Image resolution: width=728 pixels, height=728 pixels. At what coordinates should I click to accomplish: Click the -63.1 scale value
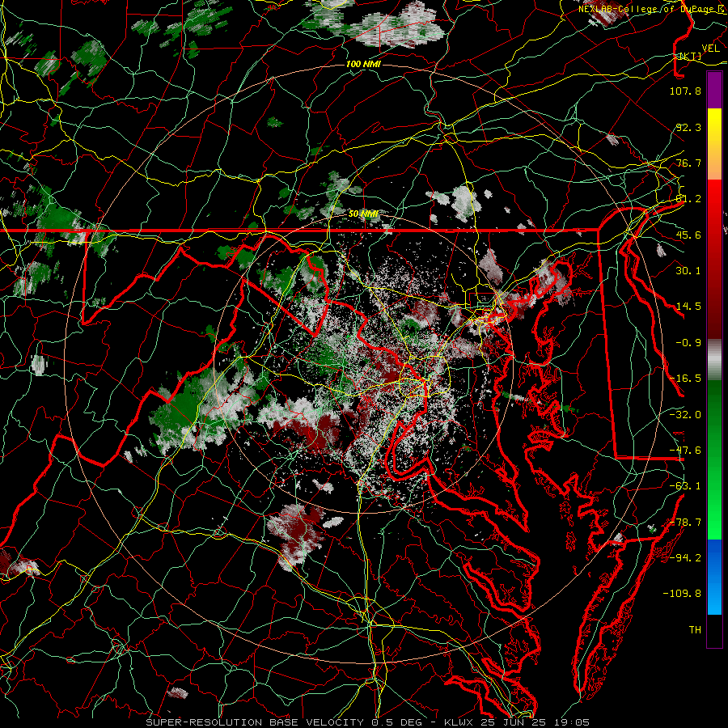[x=685, y=486]
